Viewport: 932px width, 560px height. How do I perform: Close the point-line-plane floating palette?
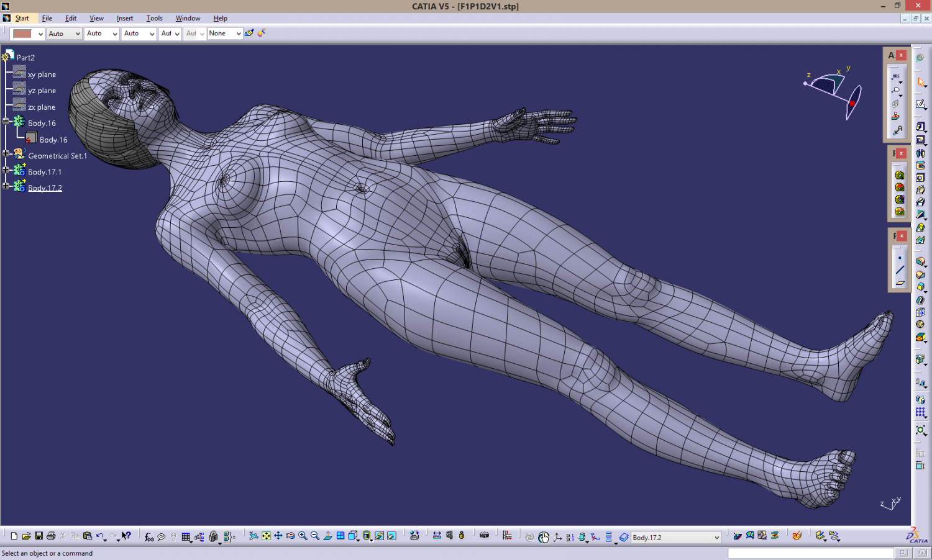(901, 236)
